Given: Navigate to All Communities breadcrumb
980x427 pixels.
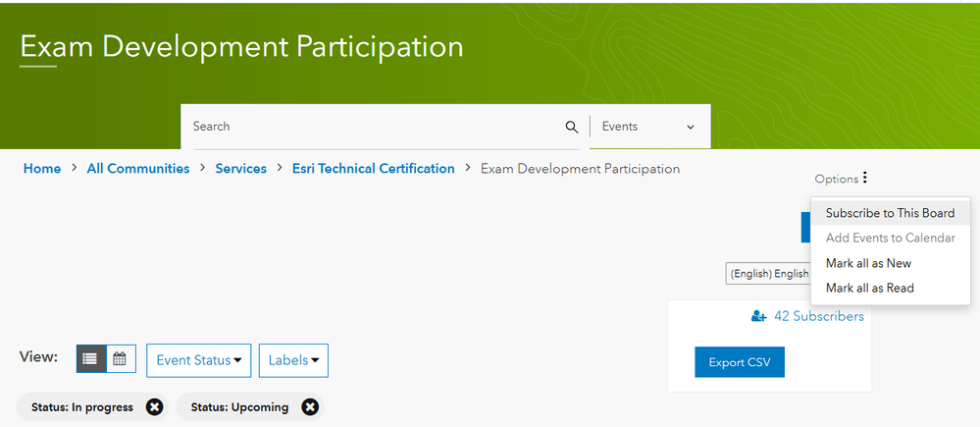Looking at the screenshot, I should coord(138,169).
